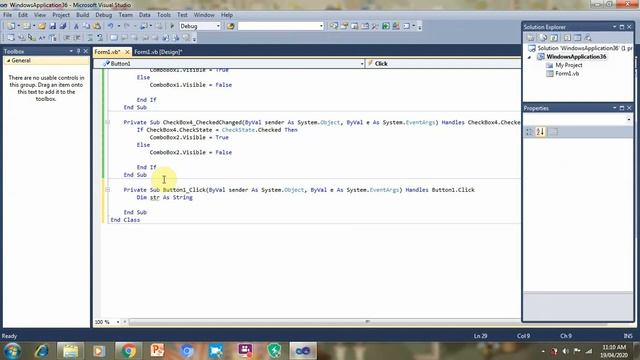Open the Properties object selector dropdown
The image size is (640, 360).
pyautogui.click(x=629, y=119)
